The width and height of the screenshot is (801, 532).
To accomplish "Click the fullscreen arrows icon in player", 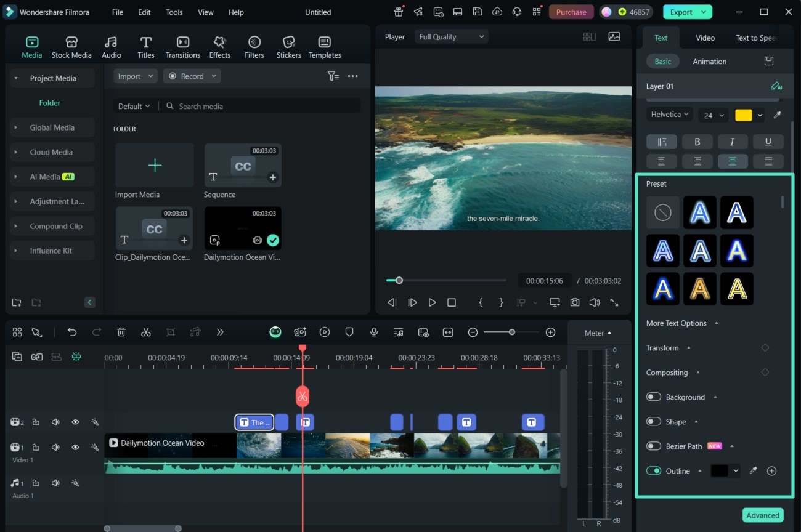I will tap(614, 302).
